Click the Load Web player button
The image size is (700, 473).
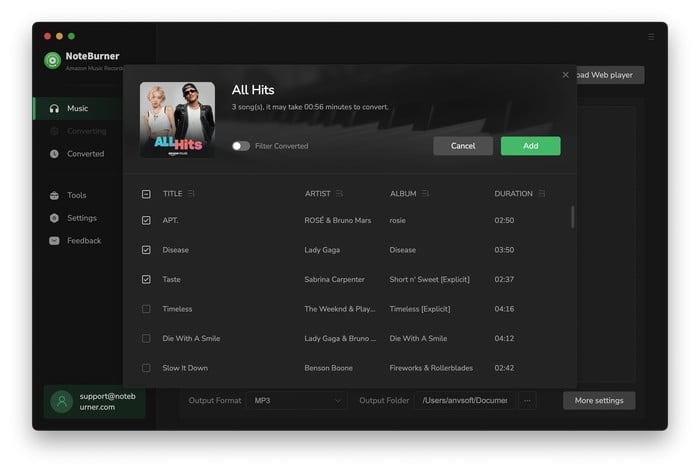click(610, 75)
